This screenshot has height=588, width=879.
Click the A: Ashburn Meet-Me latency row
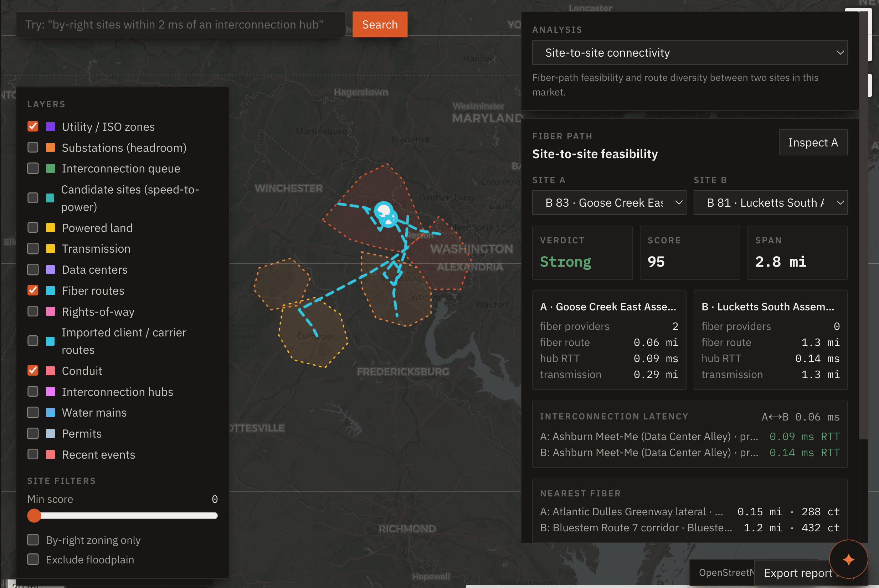click(x=690, y=437)
